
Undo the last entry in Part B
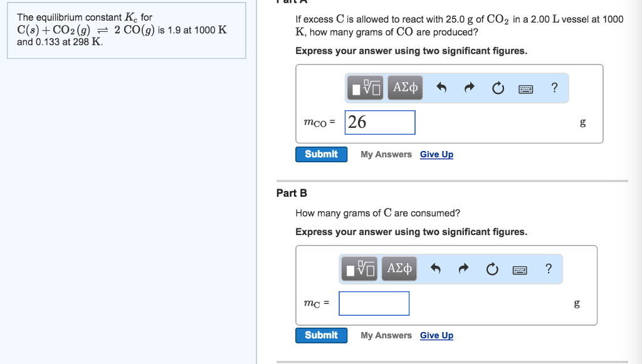coord(435,268)
